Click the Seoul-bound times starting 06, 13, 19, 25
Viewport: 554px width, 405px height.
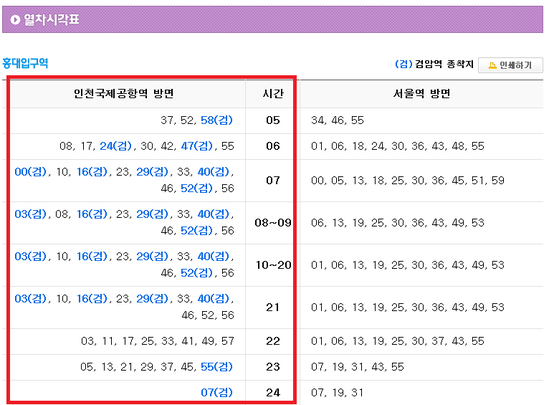pos(397,223)
